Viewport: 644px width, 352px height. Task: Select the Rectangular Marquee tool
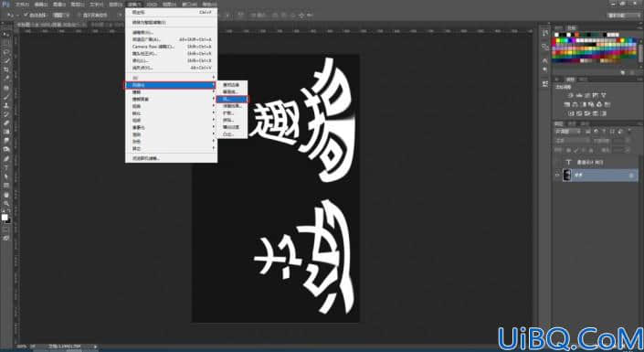[6, 43]
